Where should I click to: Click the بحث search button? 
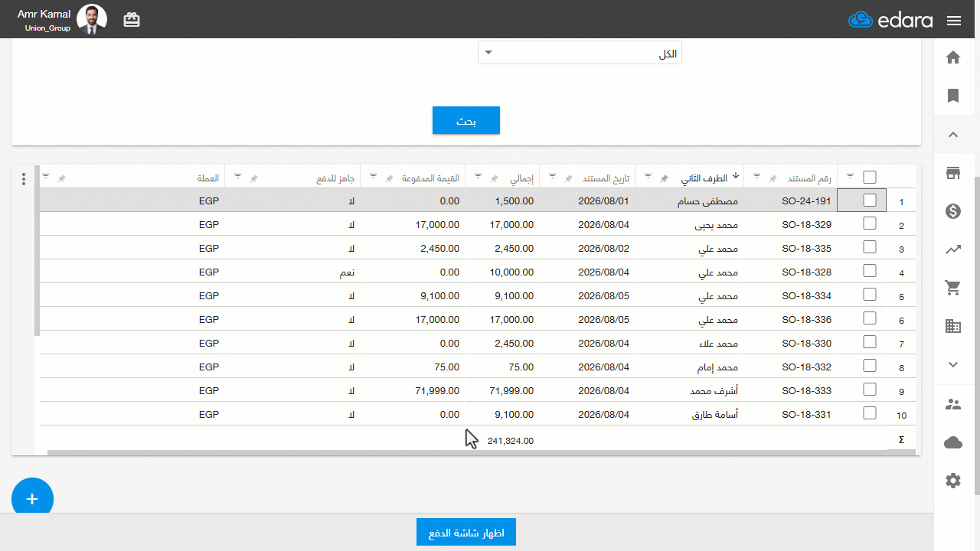point(466,120)
